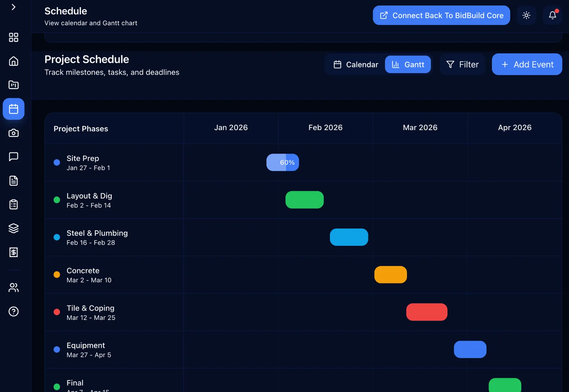569x392 pixels.
Task: Click the Add Event button
Action: point(527,64)
